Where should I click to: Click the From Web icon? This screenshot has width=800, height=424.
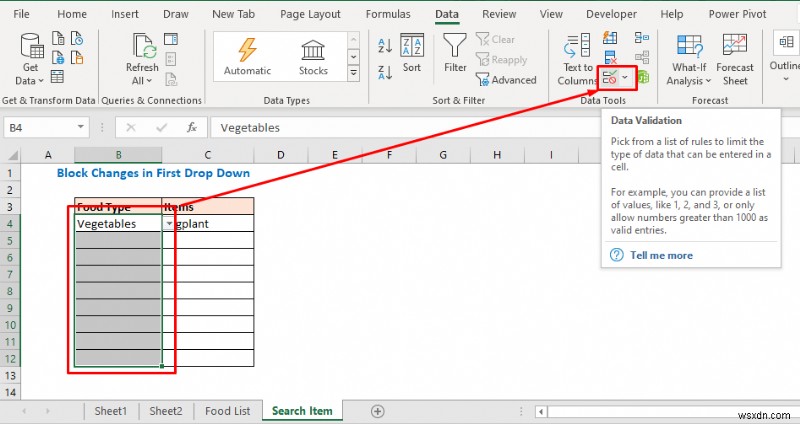(58, 57)
